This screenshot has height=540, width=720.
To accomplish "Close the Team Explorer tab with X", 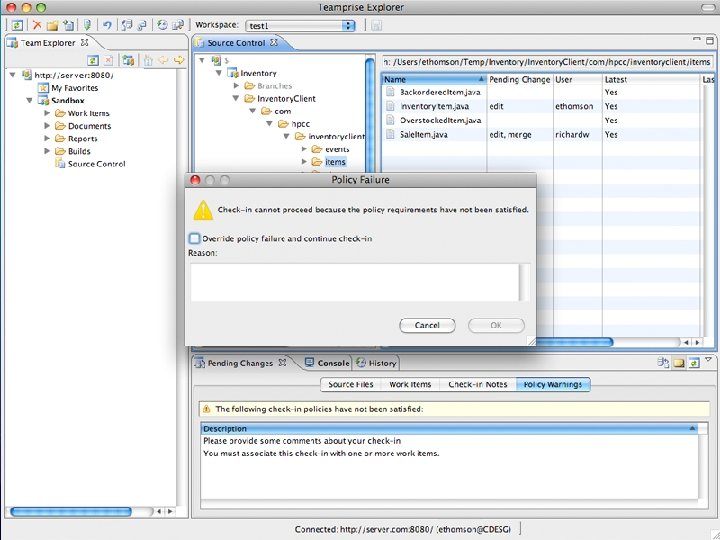I will 84,42.
